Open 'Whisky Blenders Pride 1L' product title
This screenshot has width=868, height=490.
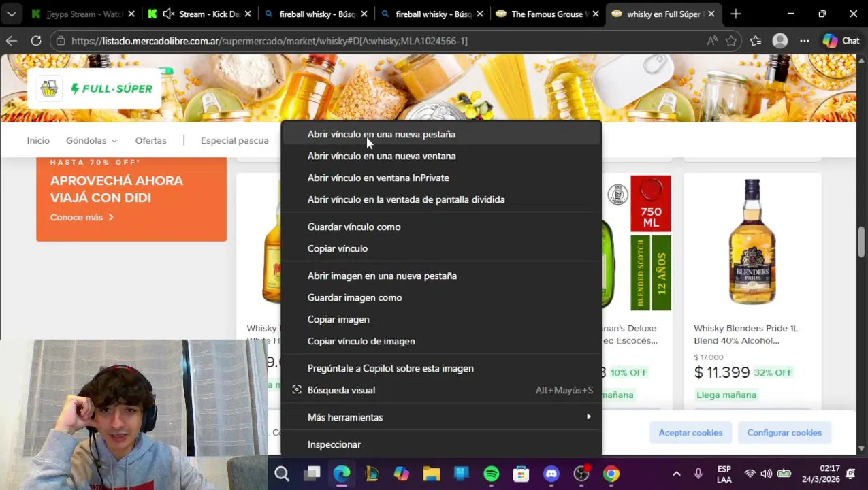tap(745, 334)
